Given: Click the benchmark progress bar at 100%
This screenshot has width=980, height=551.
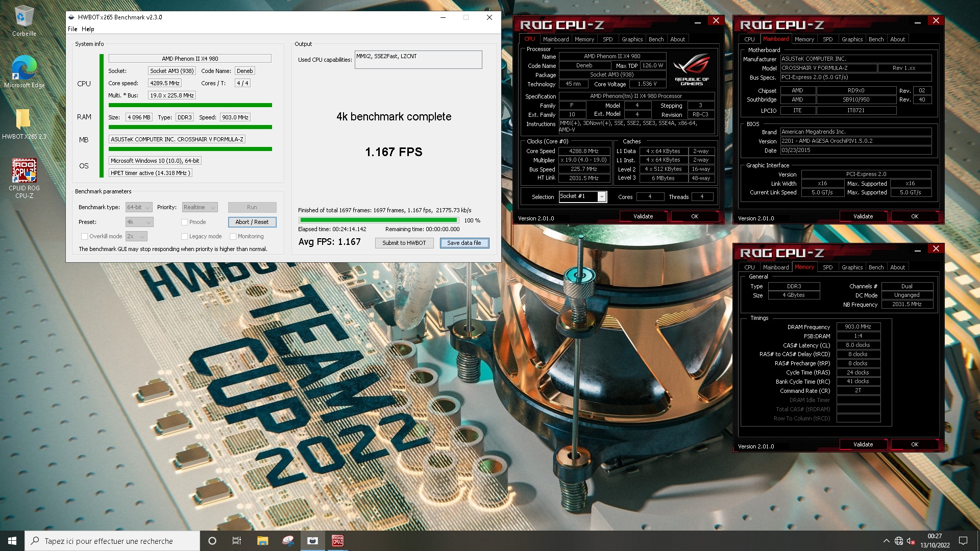Looking at the screenshot, I should 379,220.
